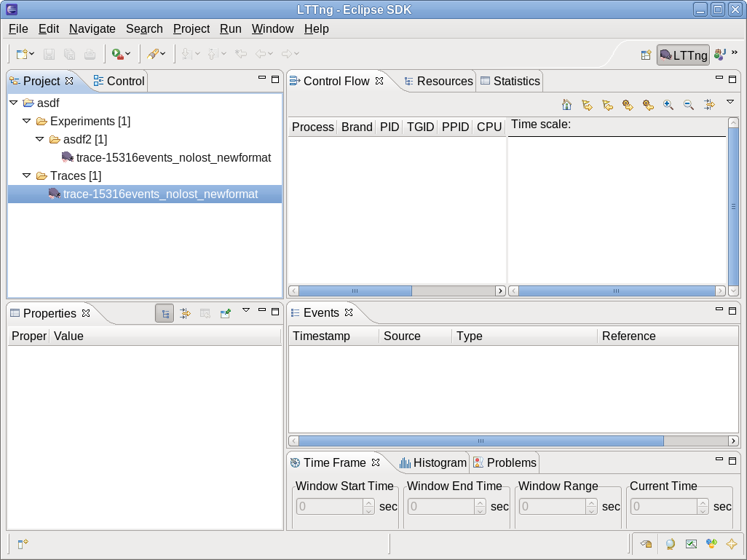Click the Run external tools icon

click(117, 54)
